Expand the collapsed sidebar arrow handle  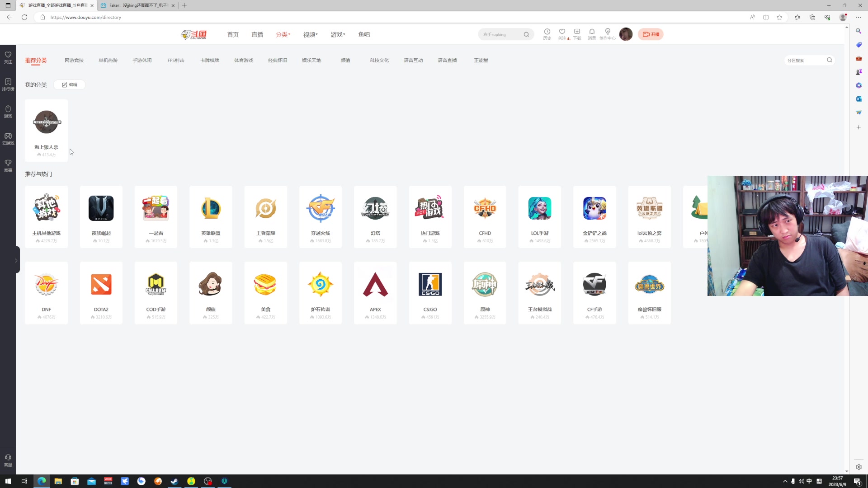coord(17,260)
